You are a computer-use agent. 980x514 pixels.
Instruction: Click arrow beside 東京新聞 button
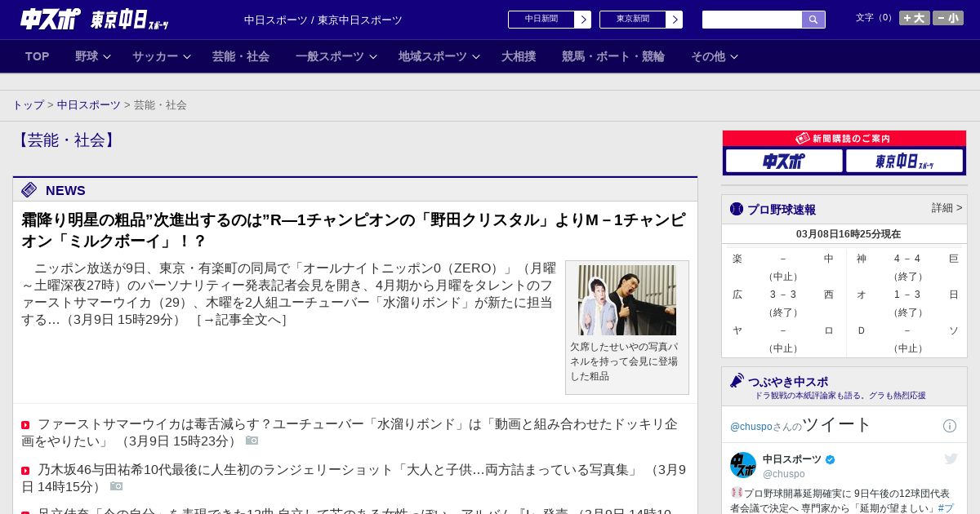pos(675,20)
